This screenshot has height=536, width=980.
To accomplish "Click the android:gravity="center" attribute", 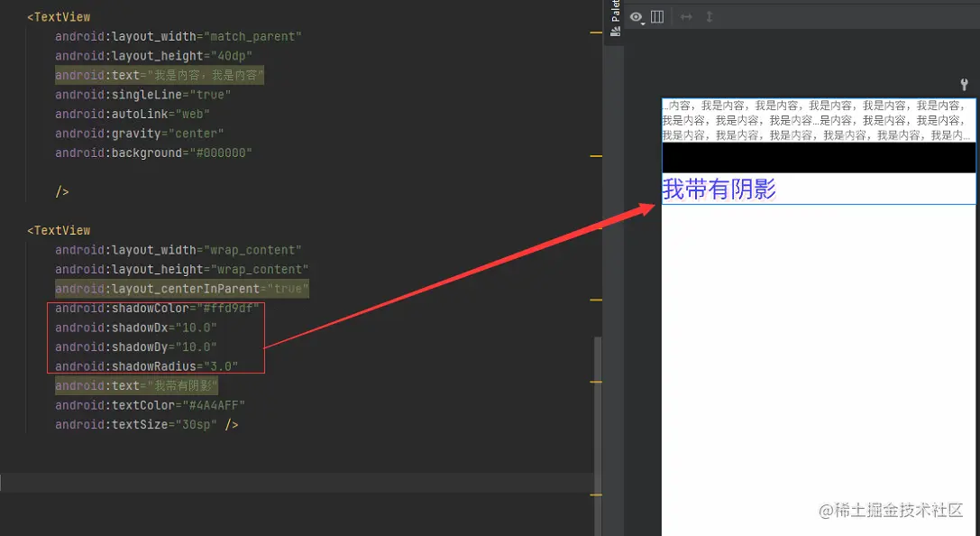I will pos(140,134).
